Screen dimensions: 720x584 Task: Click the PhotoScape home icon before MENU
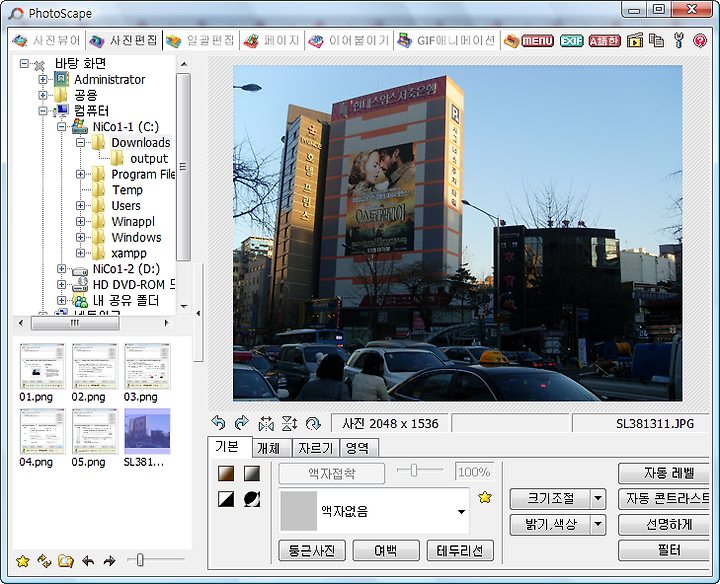point(511,41)
